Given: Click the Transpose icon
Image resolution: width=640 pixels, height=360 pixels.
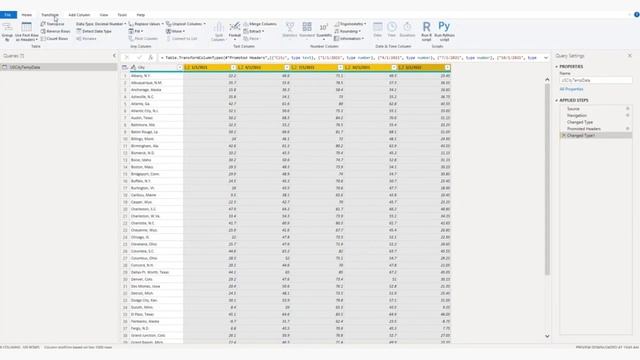Looking at the screenshot, I should [43, 24].
